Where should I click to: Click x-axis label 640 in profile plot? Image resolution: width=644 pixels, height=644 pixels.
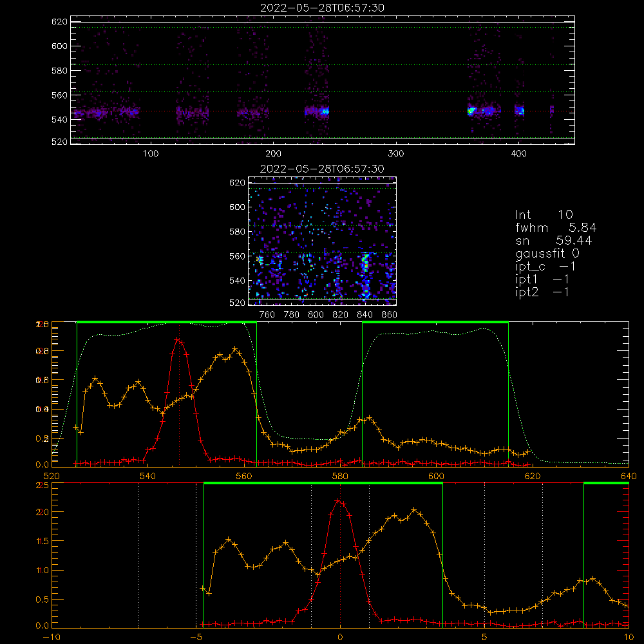click(629, 476)
